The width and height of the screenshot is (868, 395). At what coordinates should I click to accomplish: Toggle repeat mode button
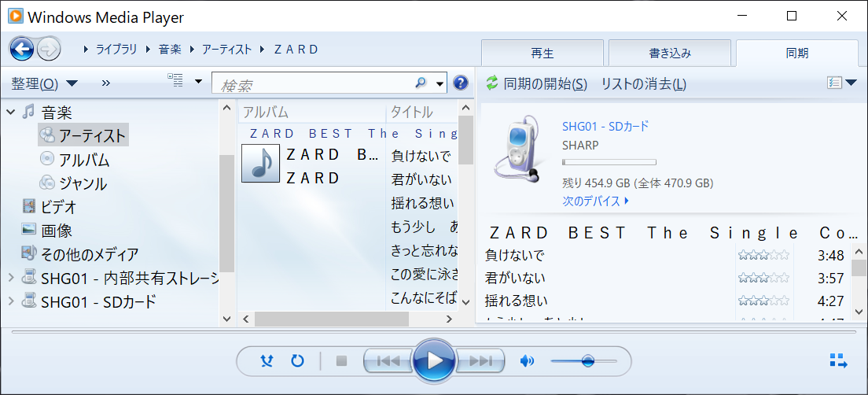pos(298,361)
